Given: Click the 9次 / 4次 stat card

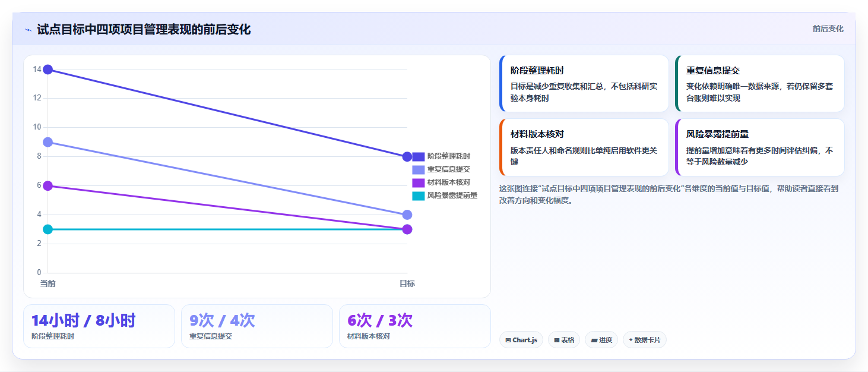Looking at the screenshot, I should (x=257, y=326).
